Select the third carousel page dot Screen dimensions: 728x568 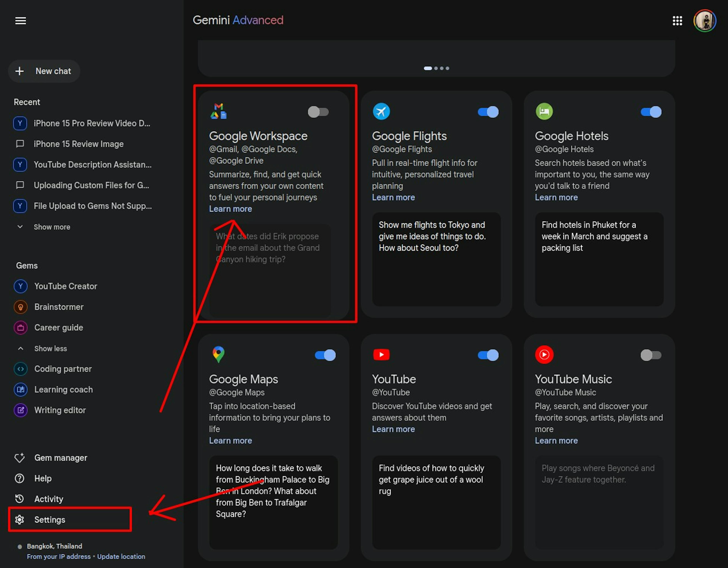pos(442,68)
